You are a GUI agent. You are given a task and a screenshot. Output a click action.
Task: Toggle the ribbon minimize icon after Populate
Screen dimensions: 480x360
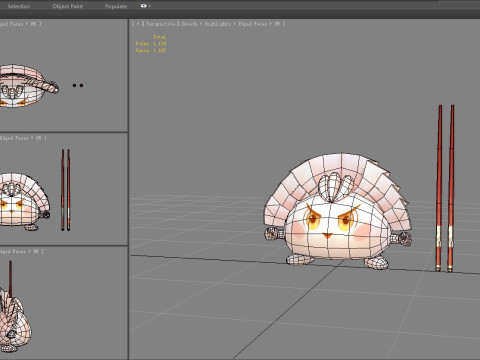[x=145, y=6]
